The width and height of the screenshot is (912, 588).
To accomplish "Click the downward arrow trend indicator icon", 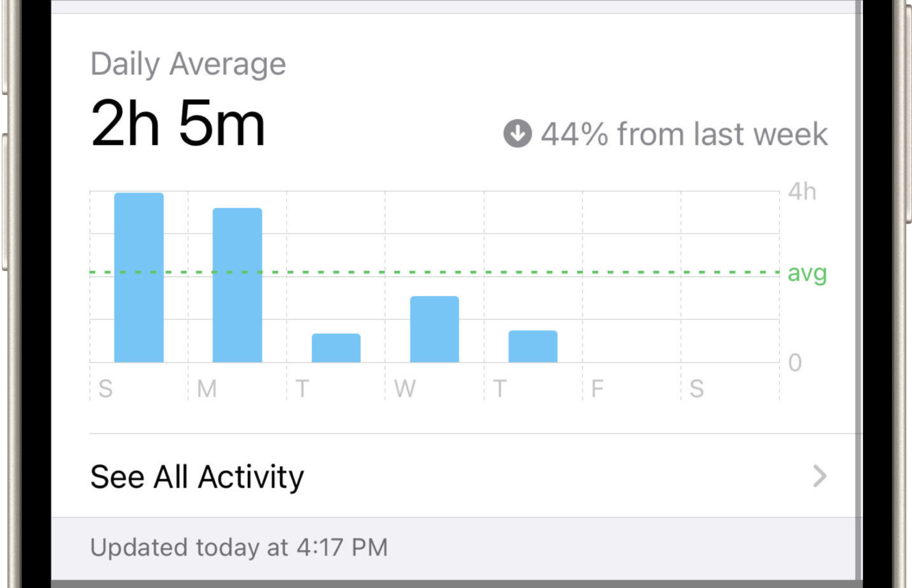I will 517,134.
